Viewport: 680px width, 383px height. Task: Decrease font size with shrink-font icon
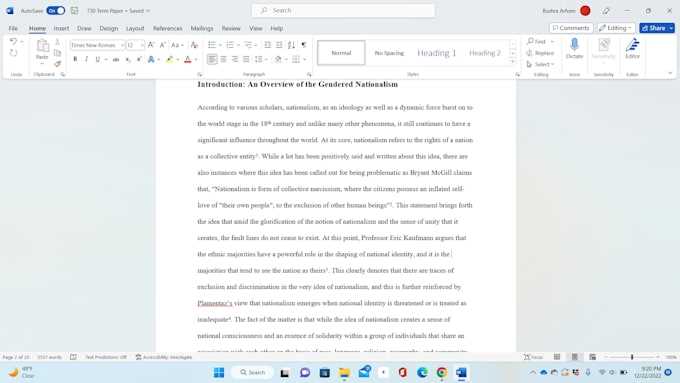162,45
